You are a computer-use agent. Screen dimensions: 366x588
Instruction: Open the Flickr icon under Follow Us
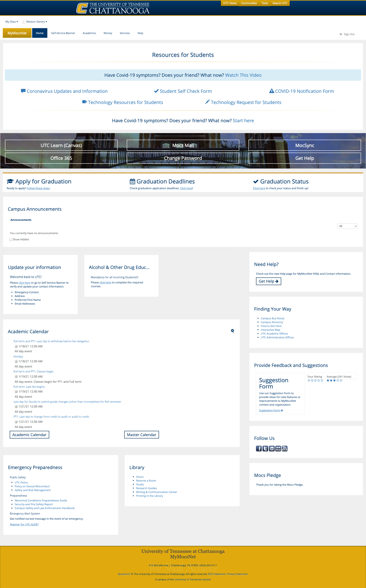278,449
